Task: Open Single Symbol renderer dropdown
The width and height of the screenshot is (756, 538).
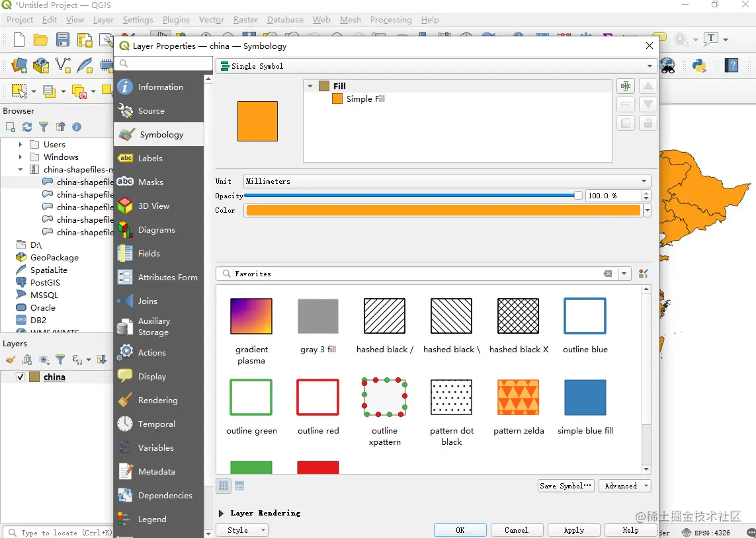Action: click(436, 66)
